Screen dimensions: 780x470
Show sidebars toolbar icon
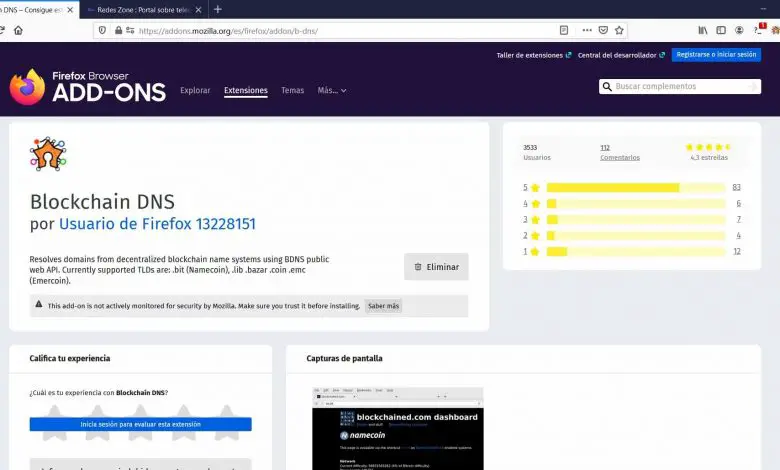click(721, 30)
